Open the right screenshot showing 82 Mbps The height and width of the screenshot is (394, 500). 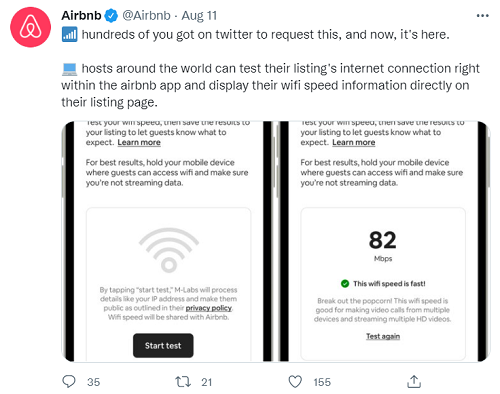[x=384, y=241]
